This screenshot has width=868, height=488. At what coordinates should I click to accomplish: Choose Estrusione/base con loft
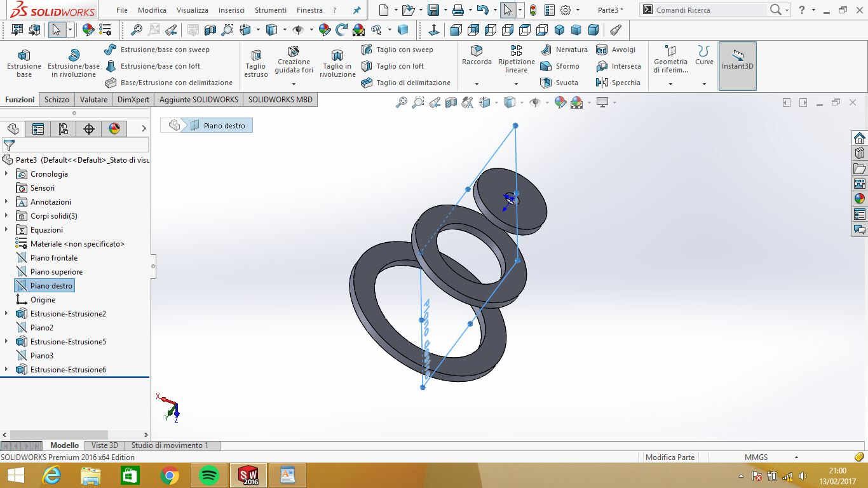[153, 66]
